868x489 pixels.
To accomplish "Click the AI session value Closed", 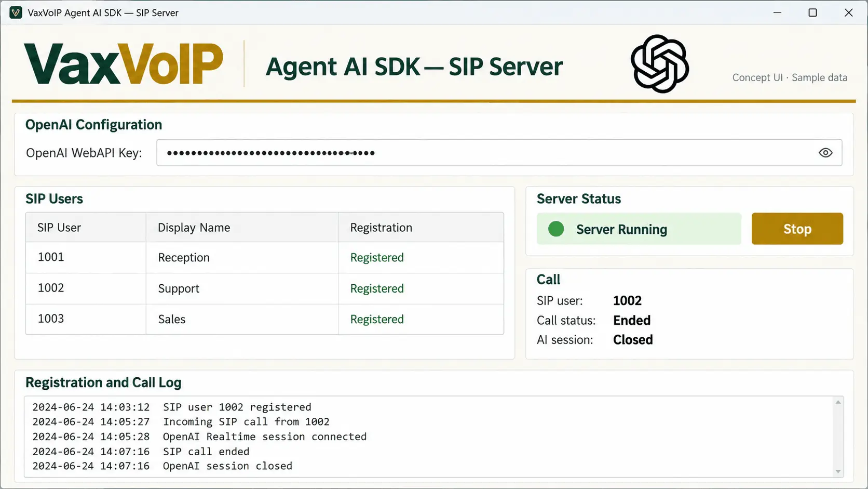I will 633,340.
